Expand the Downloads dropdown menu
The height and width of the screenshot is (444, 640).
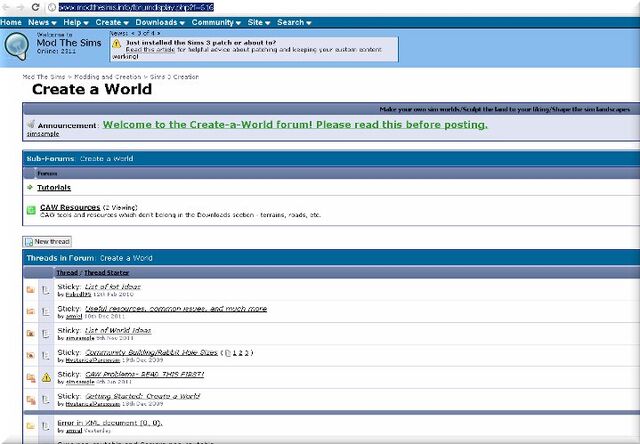tap(160, 22)
